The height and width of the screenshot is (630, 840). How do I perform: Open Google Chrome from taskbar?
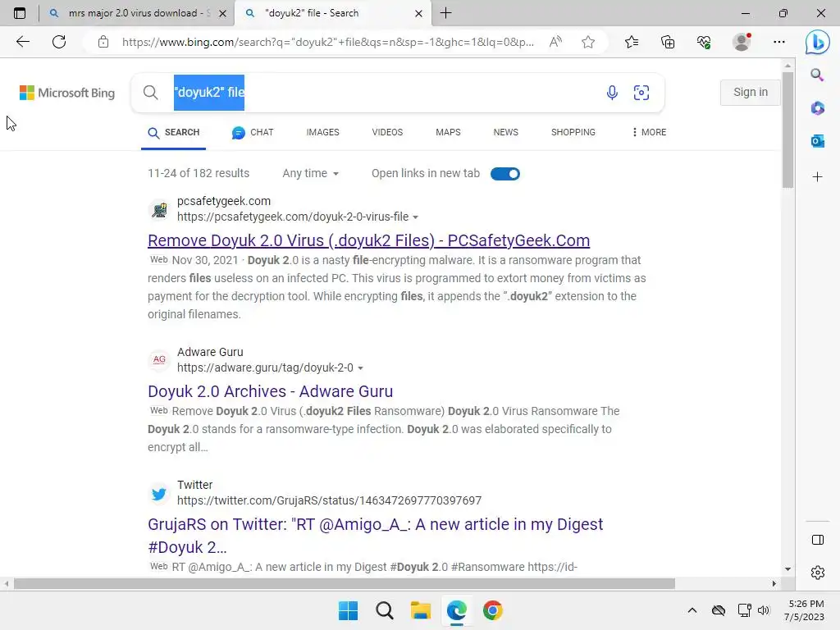point(493,610)
